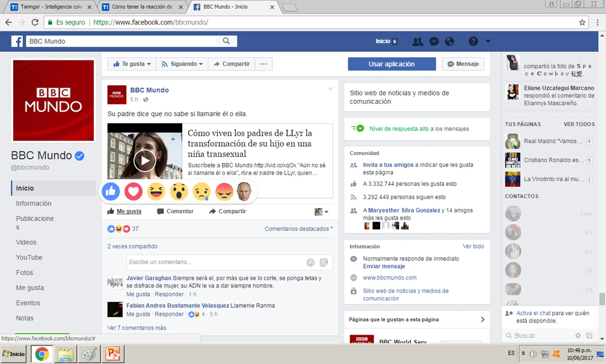This screenshot has width=606, height=364.
Task: Select Eventos in page sidebar
Action: 28,303
